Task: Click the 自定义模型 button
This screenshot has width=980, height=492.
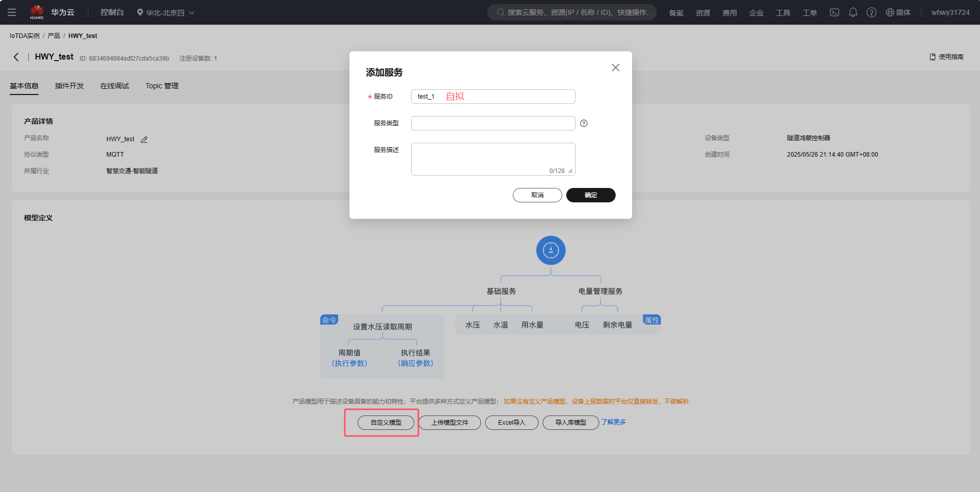Action: [386, 423]
